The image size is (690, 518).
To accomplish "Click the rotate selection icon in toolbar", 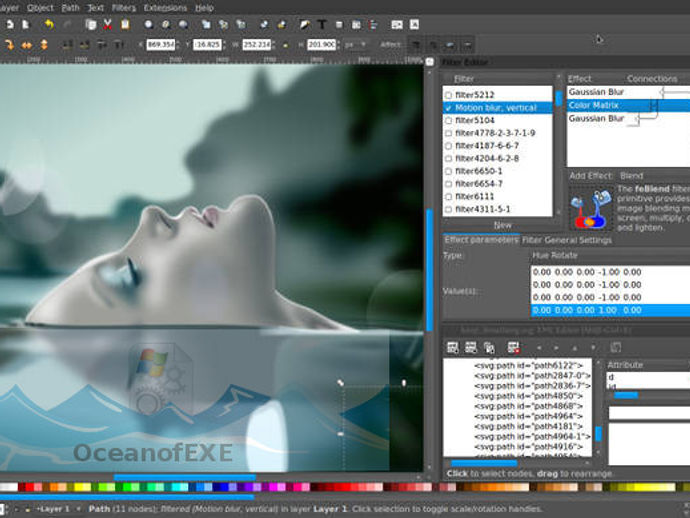I will [7, 45].
